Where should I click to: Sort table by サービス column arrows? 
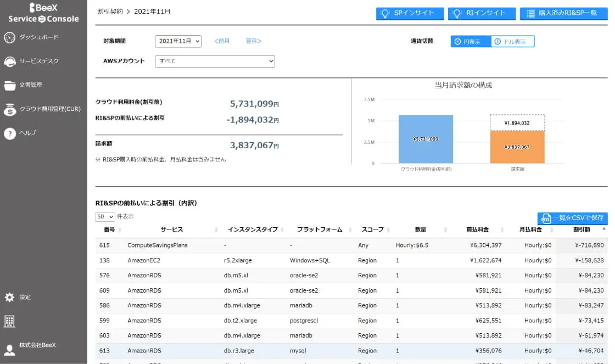coord(216,230)
